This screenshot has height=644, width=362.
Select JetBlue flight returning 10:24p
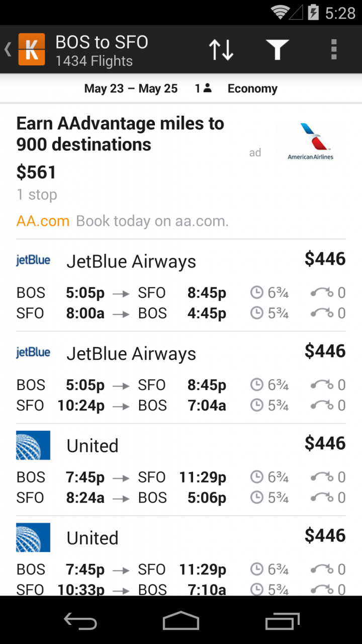181,385
